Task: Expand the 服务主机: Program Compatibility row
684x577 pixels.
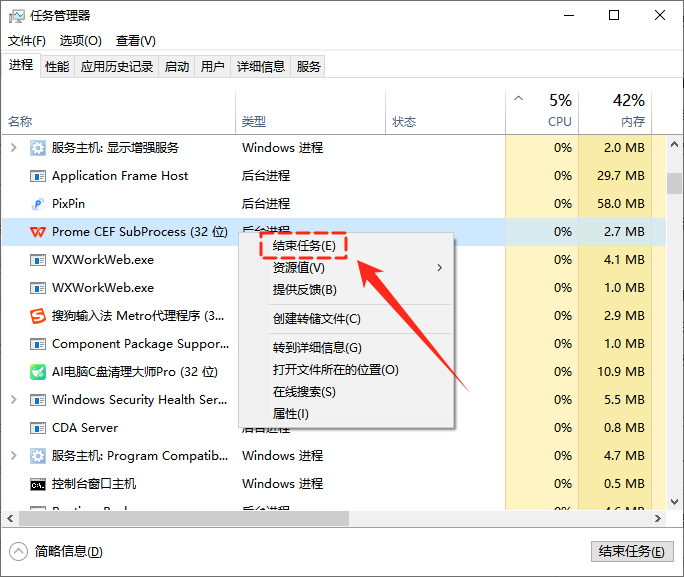Action: coord(14,455)
